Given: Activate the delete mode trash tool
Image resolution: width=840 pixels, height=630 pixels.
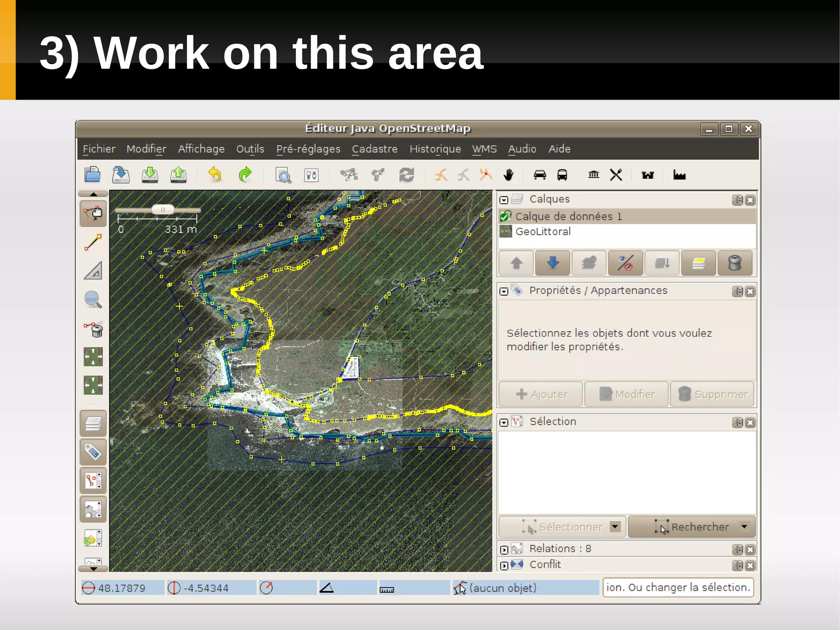Looking at the screenshot, I should click(x=94, y=329).
